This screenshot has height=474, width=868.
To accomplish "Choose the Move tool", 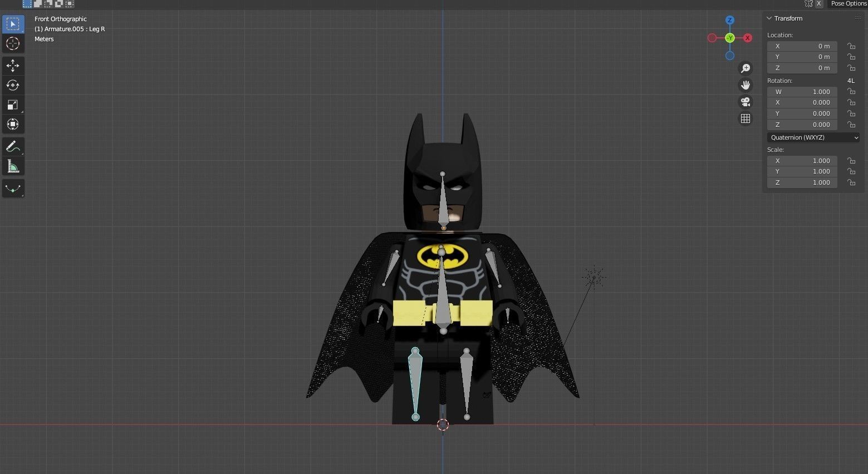I will [x=13, y=66].
